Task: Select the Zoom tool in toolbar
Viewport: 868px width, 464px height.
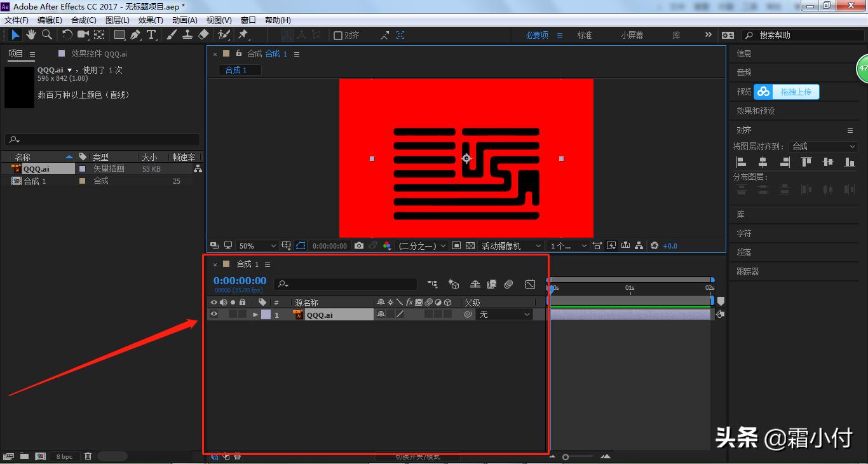Action: [x=46, y=35]
